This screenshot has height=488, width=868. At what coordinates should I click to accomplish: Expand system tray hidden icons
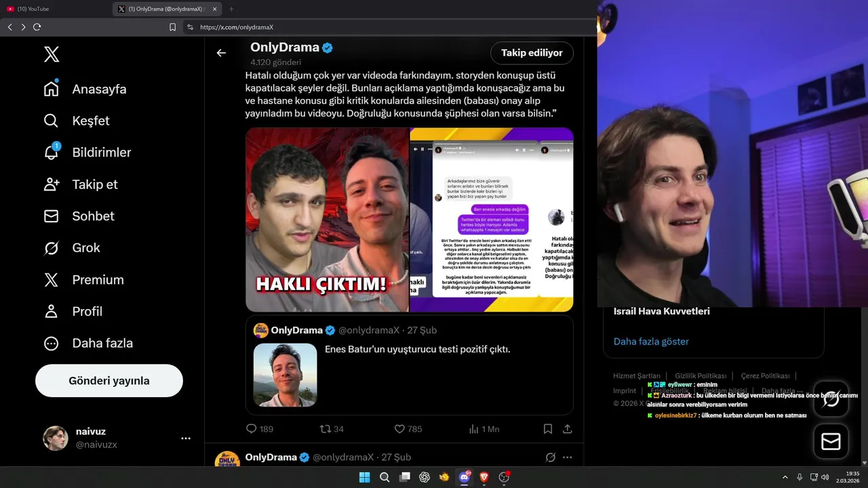coord(785,477)
